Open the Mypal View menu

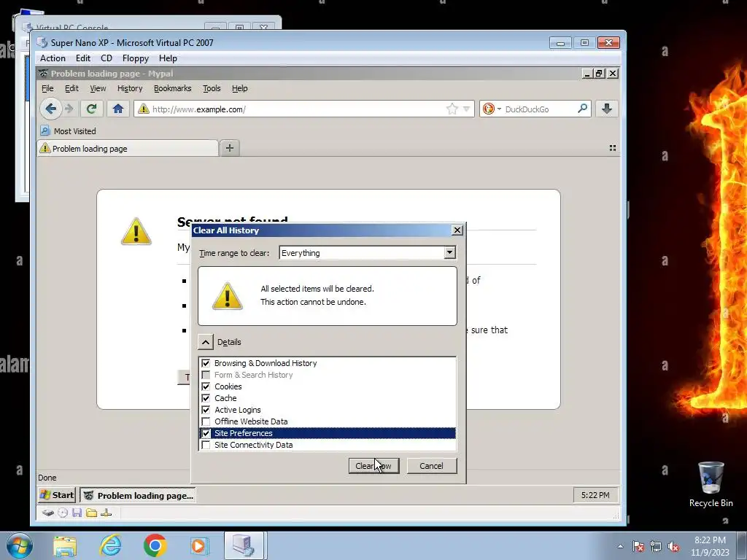[98, 88]
